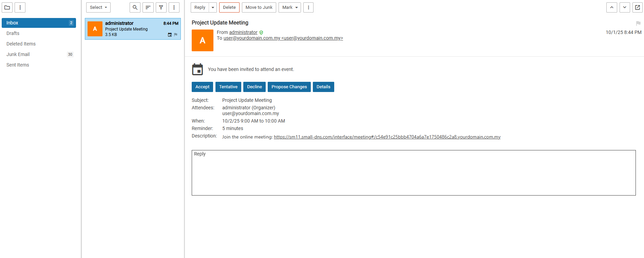This screenshot has height=258, width=644.
Task: Click the folder icon above the mailbox list
Action: [7, 7]
